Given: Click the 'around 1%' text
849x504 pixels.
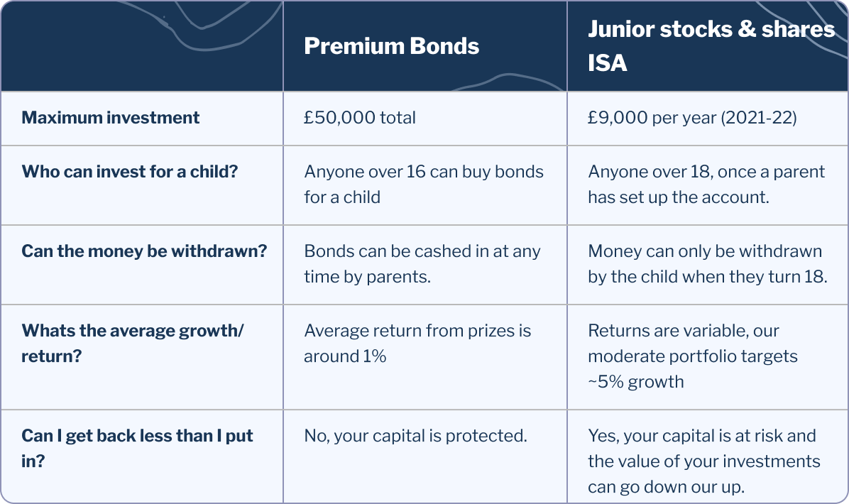Looking at the screenshot, I should pos(345,357).
